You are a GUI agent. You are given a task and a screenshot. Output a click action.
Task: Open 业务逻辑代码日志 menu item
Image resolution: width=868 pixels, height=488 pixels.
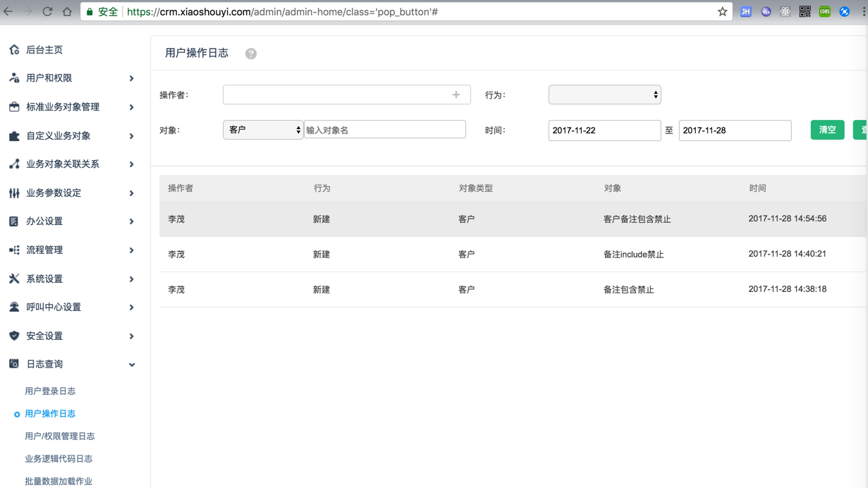point(59,459)
